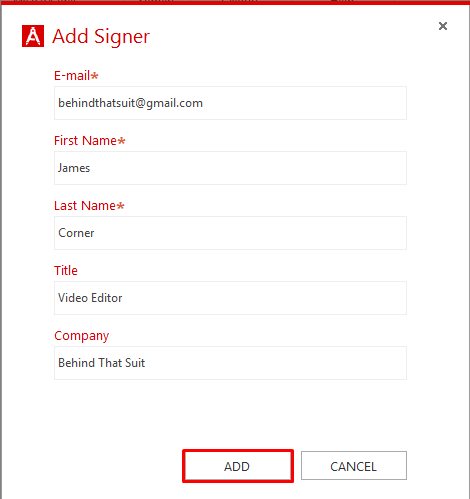This screenshot has height=499, width=470.
Task: Click the required asterisk beside E-mail
Action: [95, 76]
